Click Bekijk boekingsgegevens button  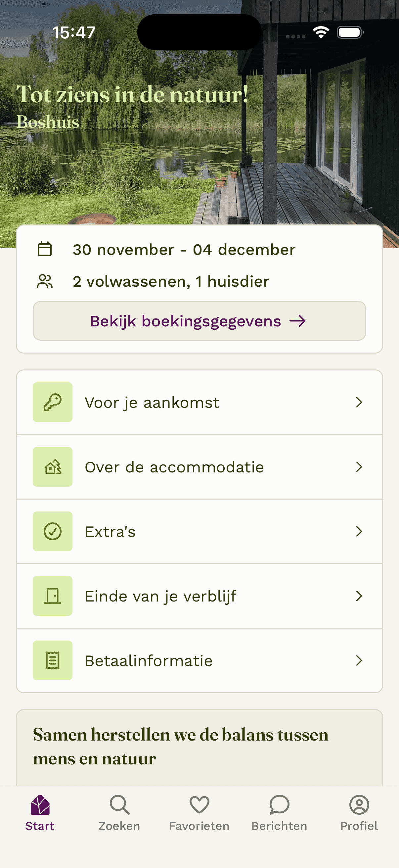click(x=199, y=321)
